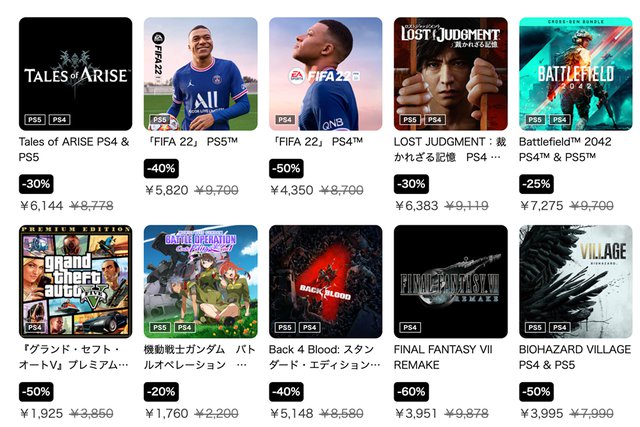Open the Tales of Arise cover thumbnail
Screen dimensions: 640x427
[76, 74]
